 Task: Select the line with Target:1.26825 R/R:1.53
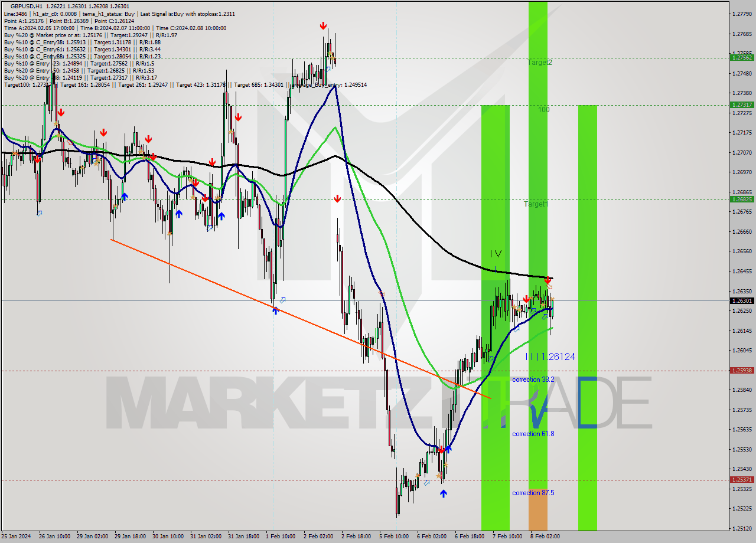pos(79,70)
